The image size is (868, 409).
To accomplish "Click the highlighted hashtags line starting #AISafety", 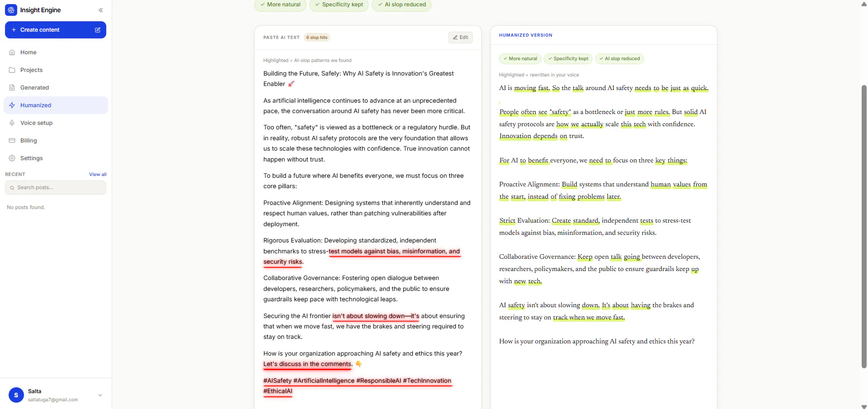I will 357,386.
